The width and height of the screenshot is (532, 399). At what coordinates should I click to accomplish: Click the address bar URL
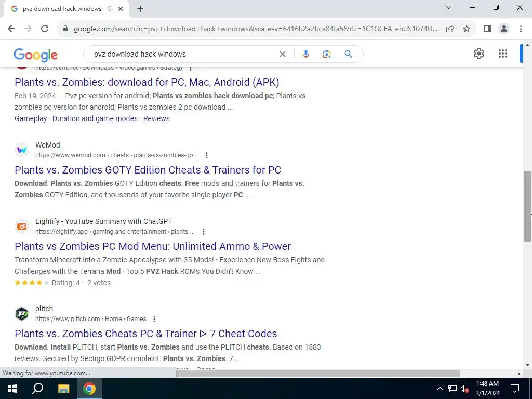pos(256,29)
